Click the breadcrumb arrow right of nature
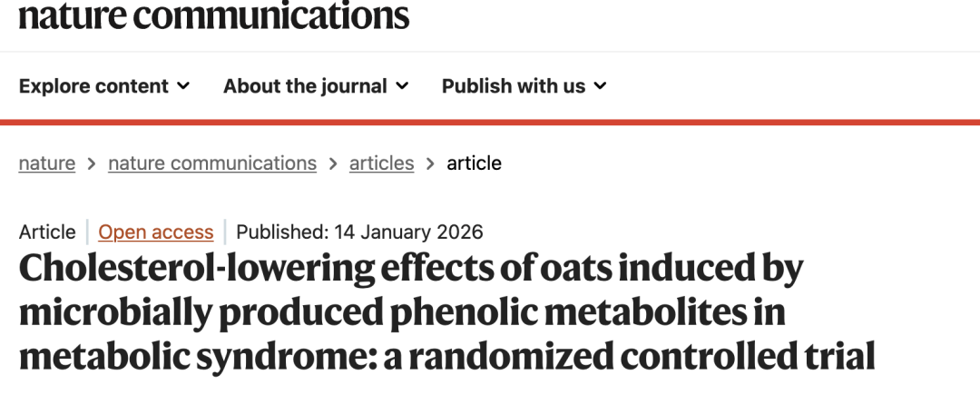The width and height of the screenshot is (980, 395). pyautogui.click(x=92, y=163)
